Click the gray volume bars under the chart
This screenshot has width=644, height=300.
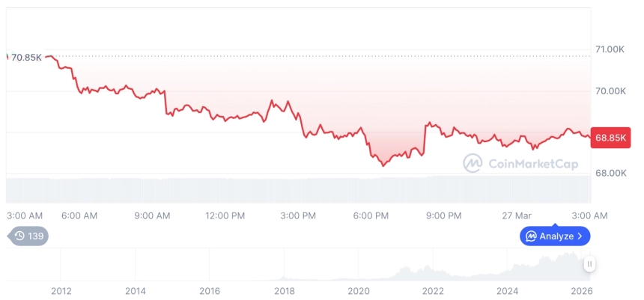[x=300, y=189]
